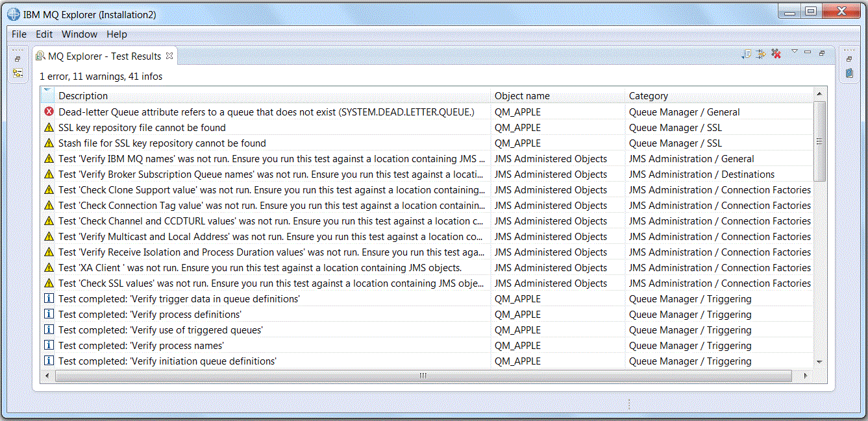868x421 pixels.
Task: Open the Window menu
Action: tap(79, 34)
